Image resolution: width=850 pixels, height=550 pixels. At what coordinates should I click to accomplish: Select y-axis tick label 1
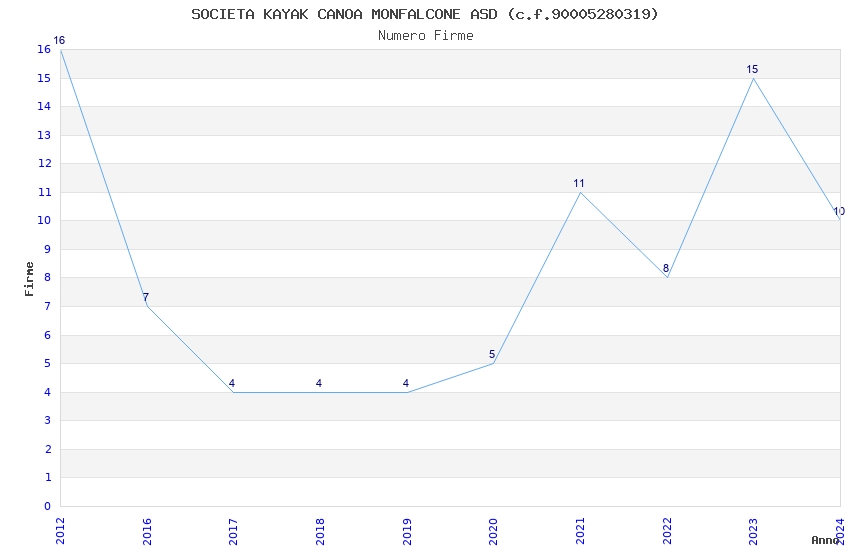[48, 477]
